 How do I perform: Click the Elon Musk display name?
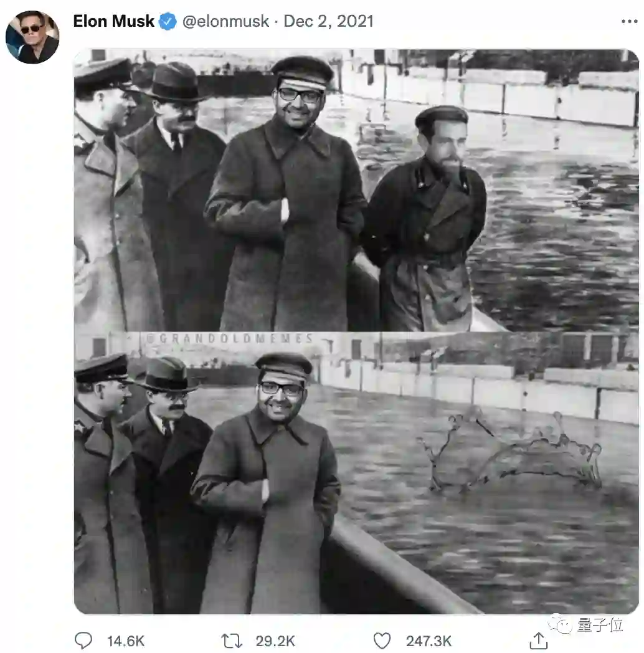pyautogui.click(x=113, y=22)
